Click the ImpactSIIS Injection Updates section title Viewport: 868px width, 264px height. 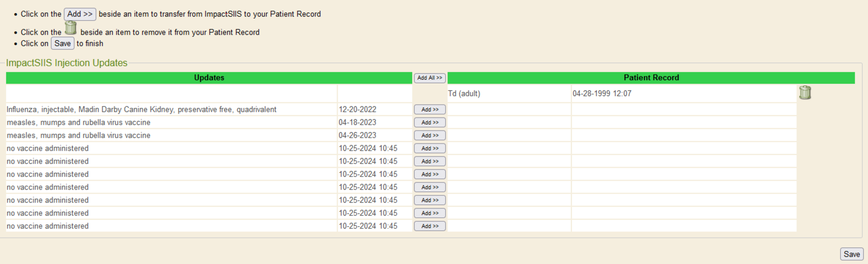click(x=67, y=63)
